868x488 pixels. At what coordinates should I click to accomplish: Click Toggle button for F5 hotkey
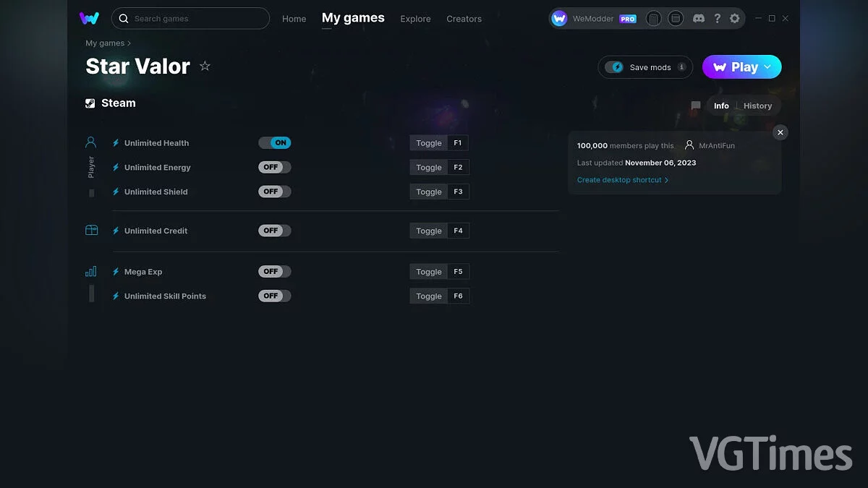(428, 272)
